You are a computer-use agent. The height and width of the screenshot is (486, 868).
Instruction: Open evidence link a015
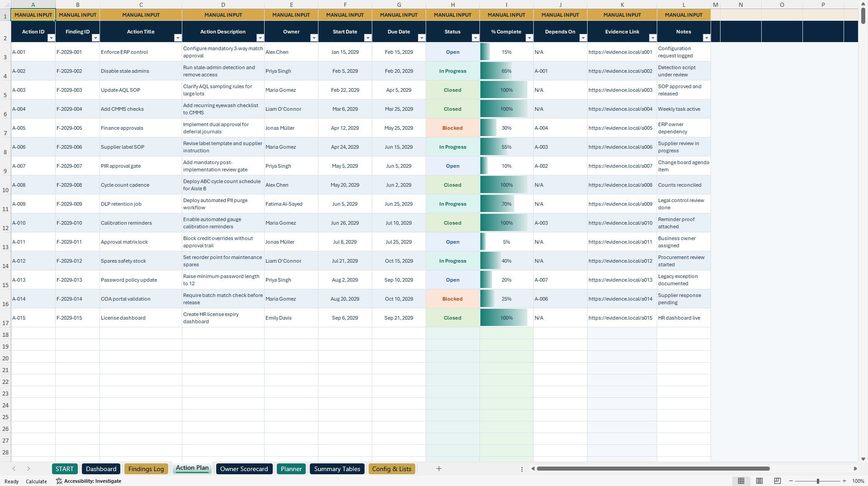620,318
